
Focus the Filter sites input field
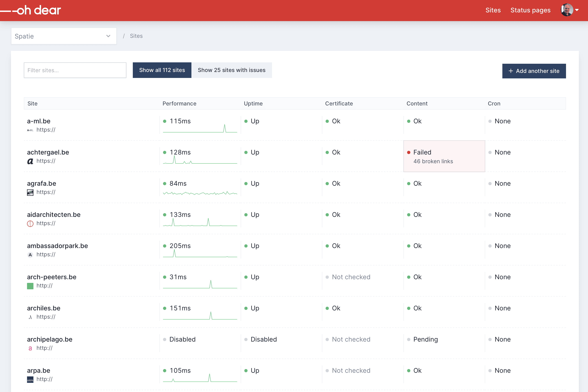pyautogui.click(x=75, y=70)
